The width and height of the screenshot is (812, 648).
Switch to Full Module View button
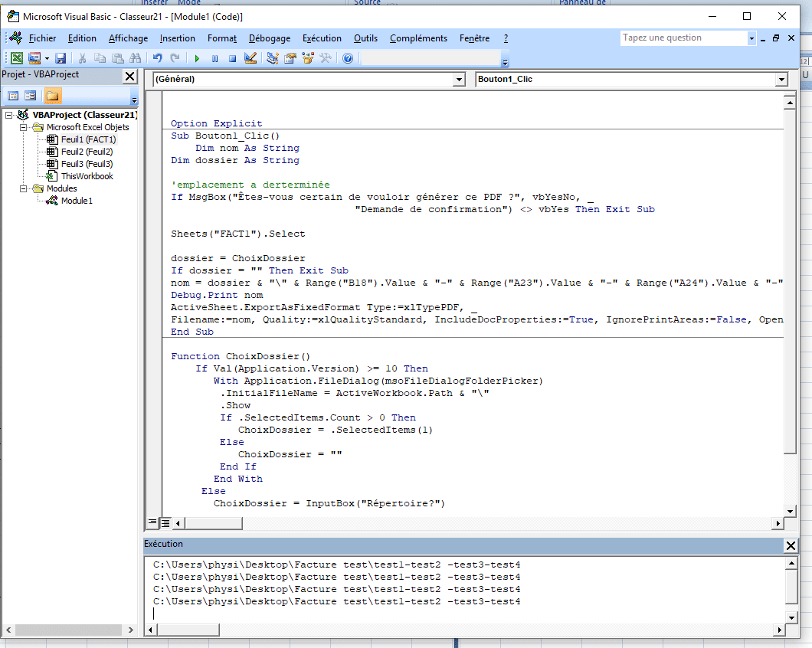coord(165,523)
